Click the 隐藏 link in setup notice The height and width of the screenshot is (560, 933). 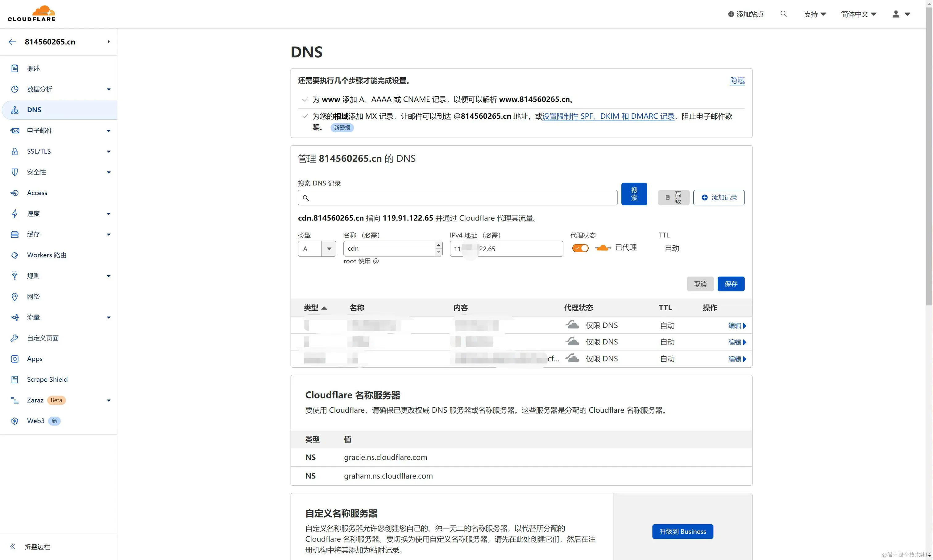tap(737, 80)
